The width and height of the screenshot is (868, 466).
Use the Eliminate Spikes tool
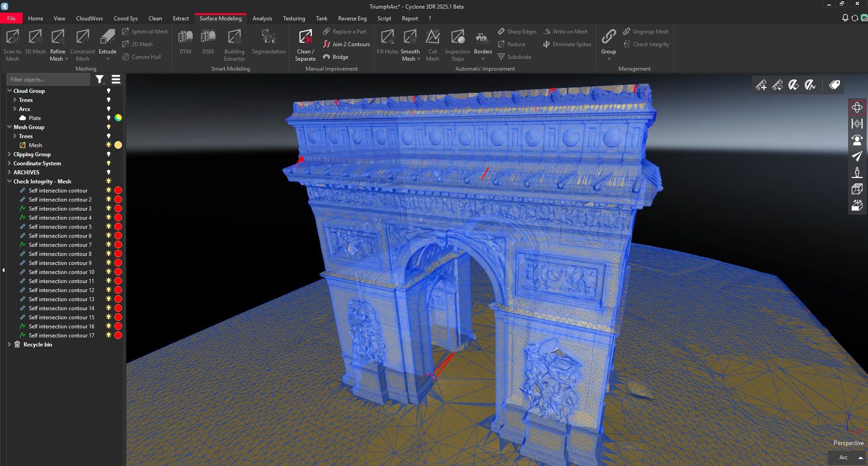click(x=566, y=44)
